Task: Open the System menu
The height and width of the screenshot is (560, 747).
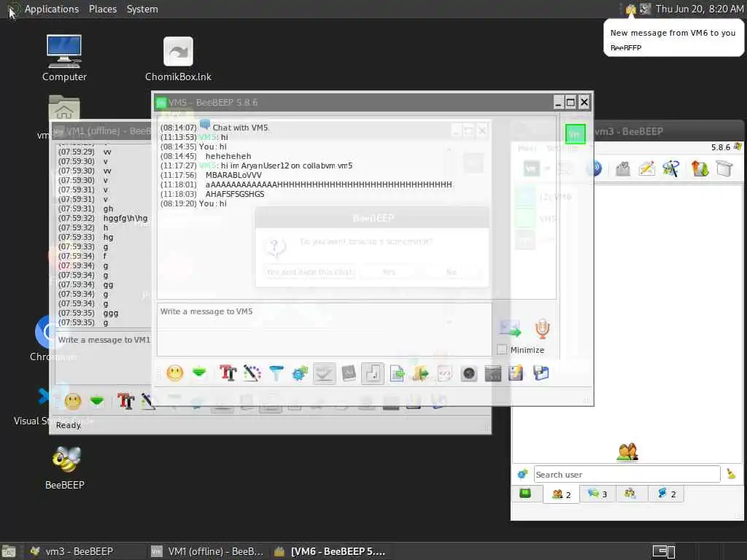Action: coord(142,9)
